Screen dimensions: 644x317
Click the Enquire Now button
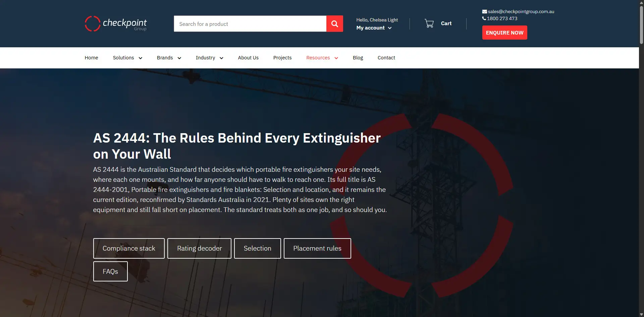click(505, 33)
